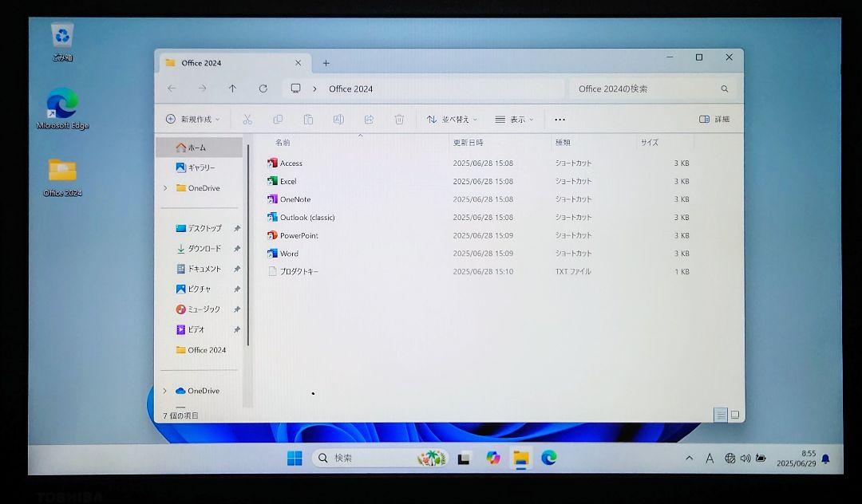The image size is (862, 504).
Task: Click the Delete trash icon in toolbar
Action: tap(399, 119)
